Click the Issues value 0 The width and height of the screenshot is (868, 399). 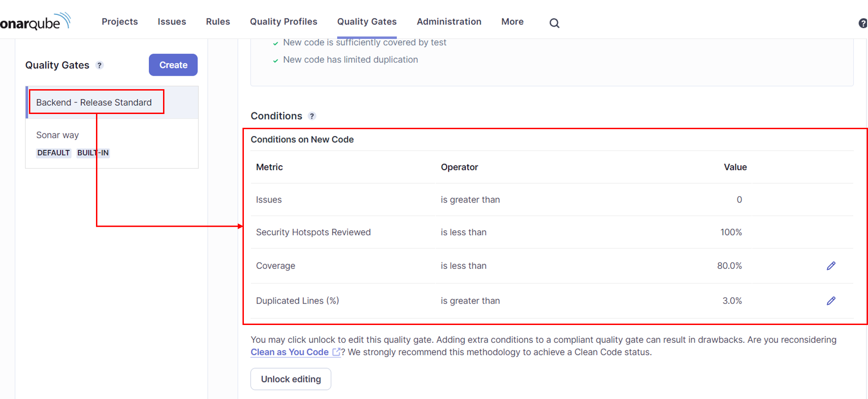(x=739, y=200)
